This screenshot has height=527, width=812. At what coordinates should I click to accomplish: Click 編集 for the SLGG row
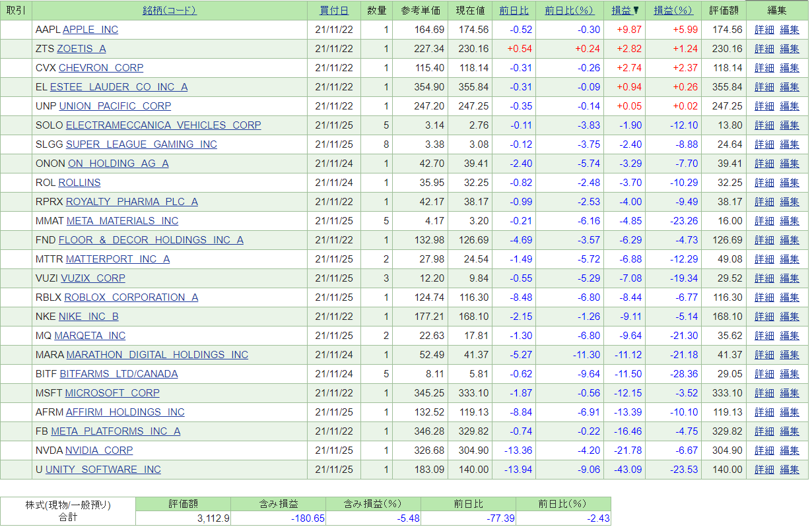coord(790,144)
